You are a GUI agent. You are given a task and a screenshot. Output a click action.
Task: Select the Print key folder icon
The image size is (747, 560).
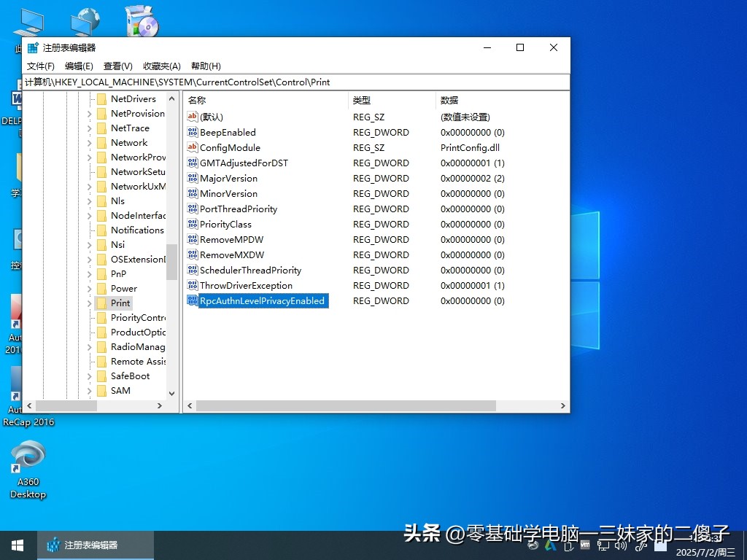(x=101, y=303)
